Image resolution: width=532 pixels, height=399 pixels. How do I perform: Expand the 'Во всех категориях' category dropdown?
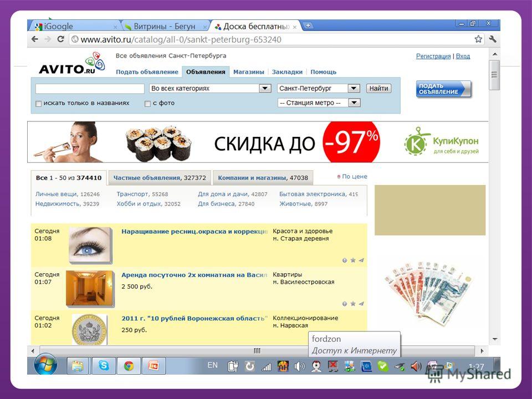point(211,88)
